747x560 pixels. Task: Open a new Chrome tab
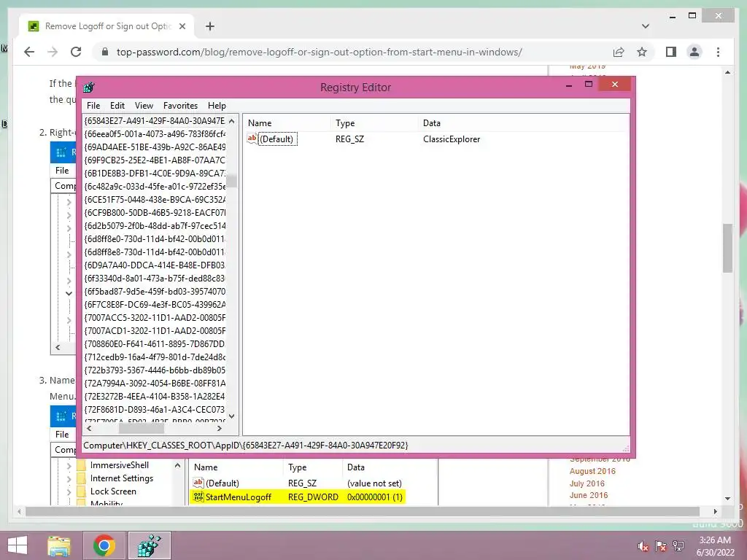(x=210, y=26)
